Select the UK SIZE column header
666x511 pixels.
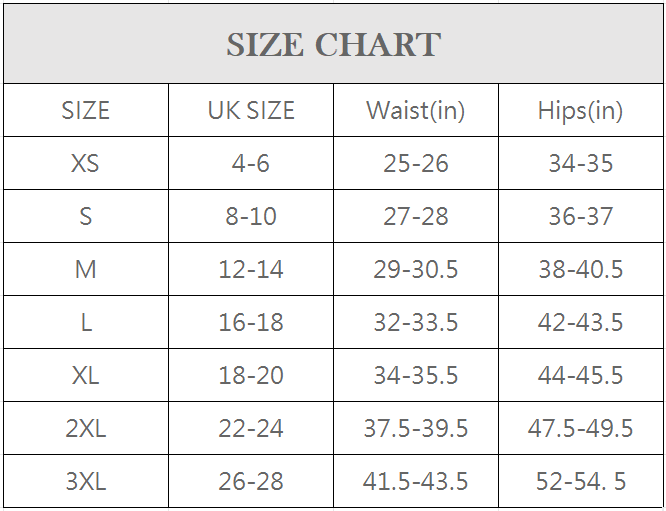pyautogui.click(x=251, y=110)
